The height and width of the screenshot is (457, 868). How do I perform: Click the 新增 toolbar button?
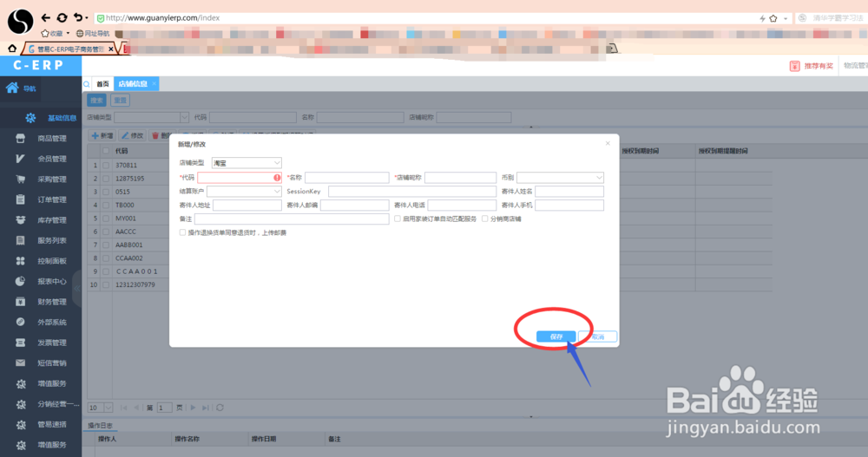coord(102,135)
